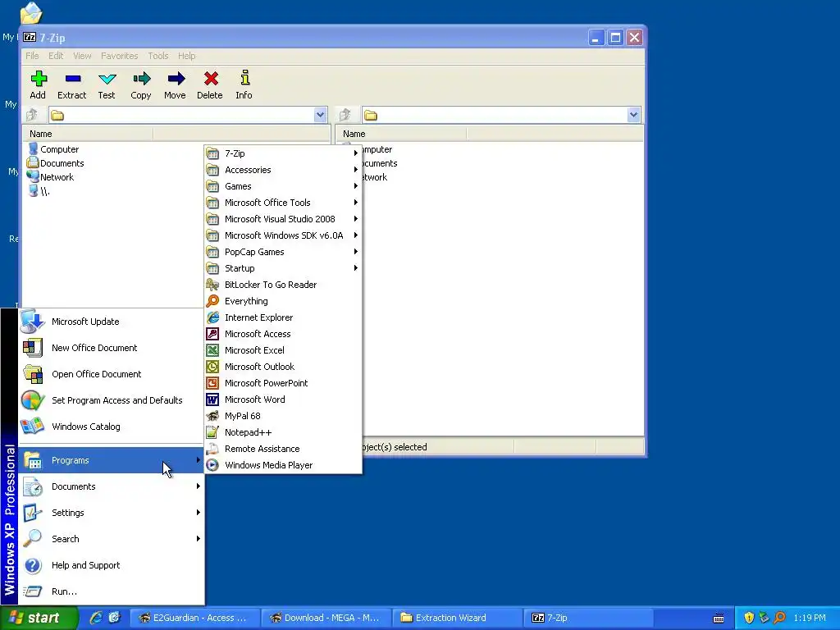Click the start button
The height and width of the screenshot is (630, 840).
pos(39,618)
